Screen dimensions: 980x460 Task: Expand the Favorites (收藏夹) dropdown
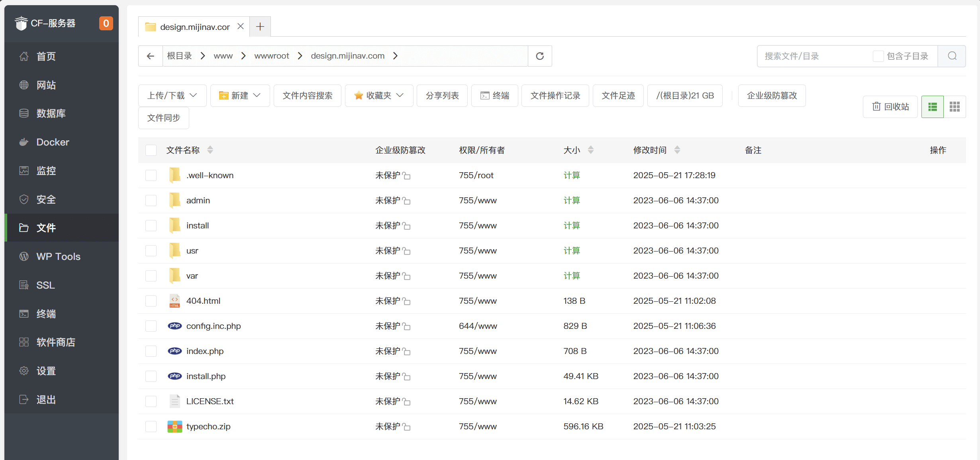[x=379, y=96]
